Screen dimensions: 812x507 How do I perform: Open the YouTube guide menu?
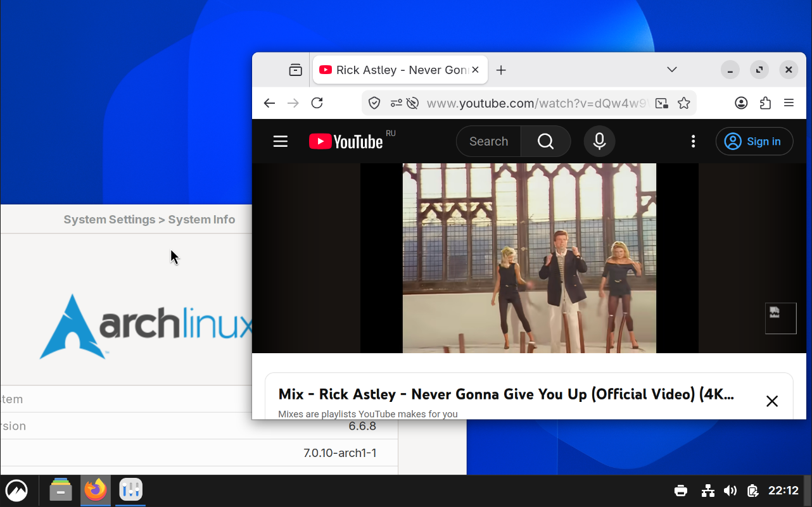click(x=281, y=141)
